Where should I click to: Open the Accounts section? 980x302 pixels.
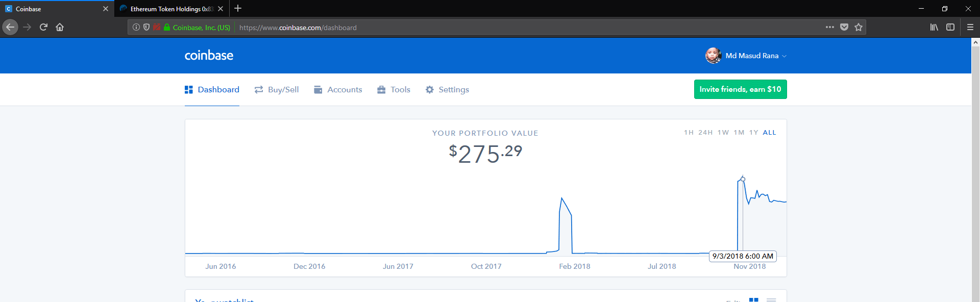tap(338, 89)
